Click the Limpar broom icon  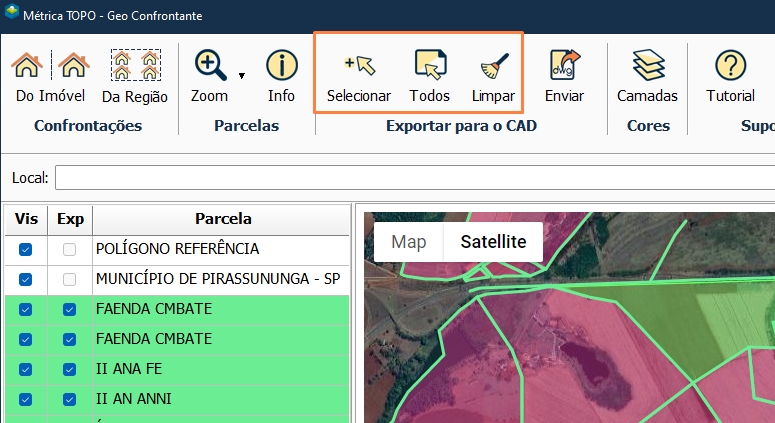click(493, 68)
